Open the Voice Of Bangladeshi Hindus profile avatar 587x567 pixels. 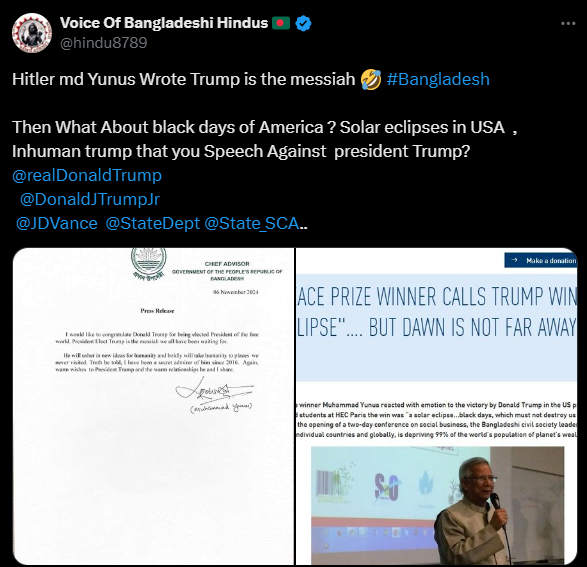[32, 33]
